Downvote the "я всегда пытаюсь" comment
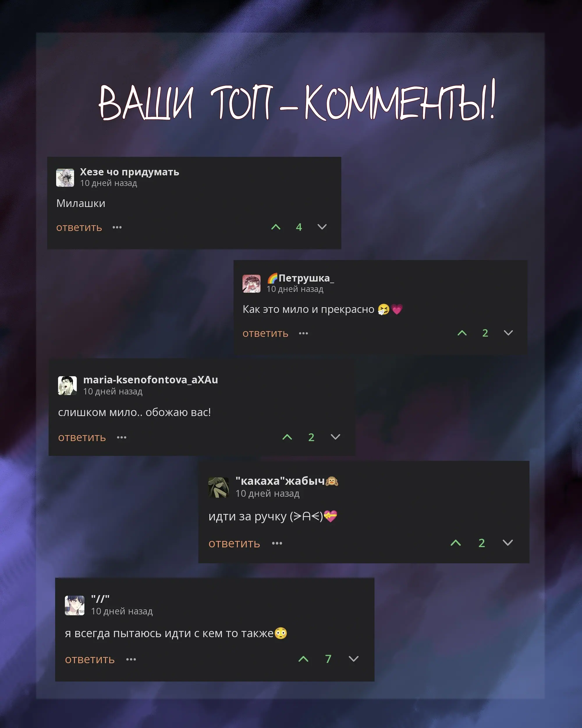 pyautogui.click(x=353, y=659)
